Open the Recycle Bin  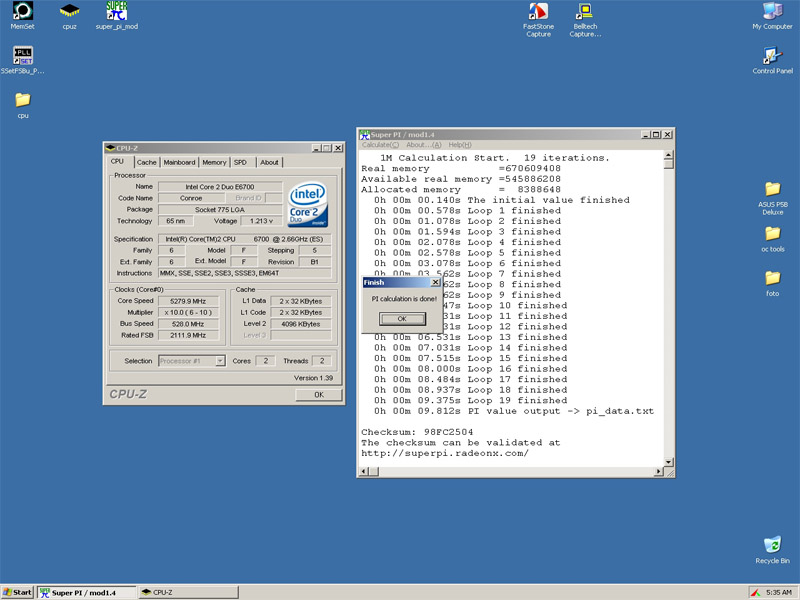pyautogui.click(x=771, y=546)
